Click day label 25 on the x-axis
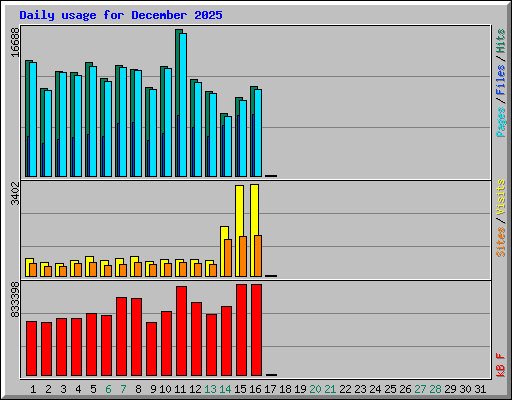Screen dimensions: 512x400 click(x=390, y=389)
